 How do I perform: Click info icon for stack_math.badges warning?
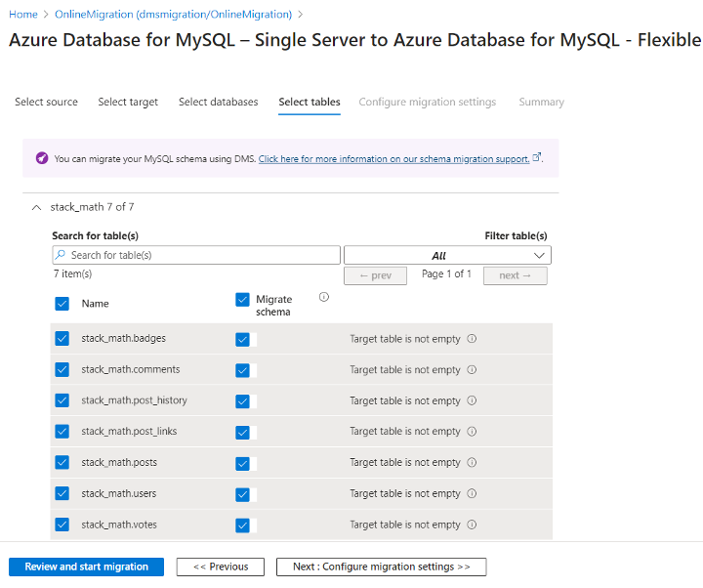tap(472, 339)
